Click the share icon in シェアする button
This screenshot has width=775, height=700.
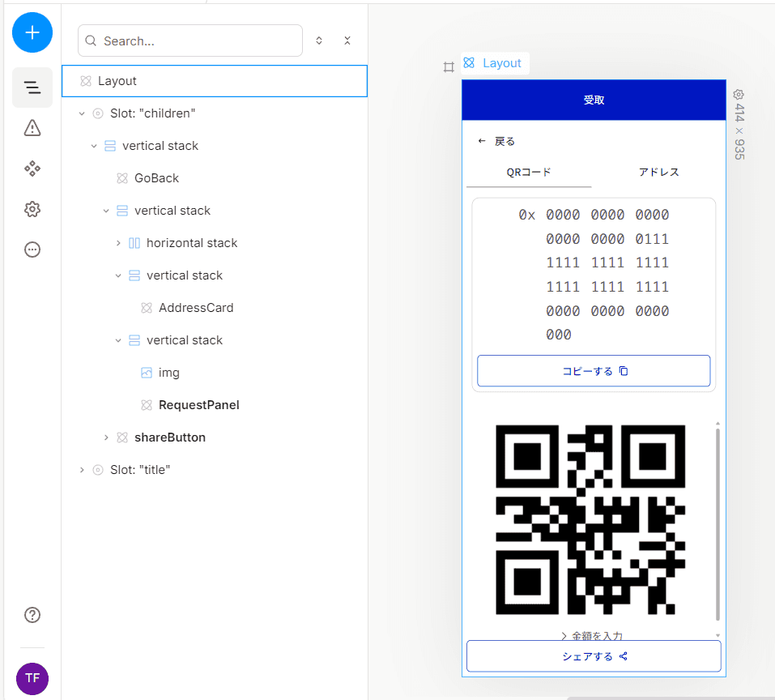[x=624, y=656]
